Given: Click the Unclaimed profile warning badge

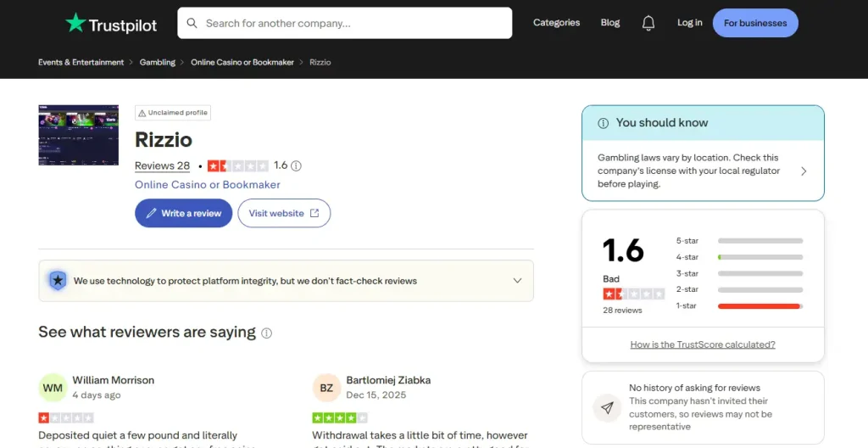Looking at the screenshot, I should 173,113.
